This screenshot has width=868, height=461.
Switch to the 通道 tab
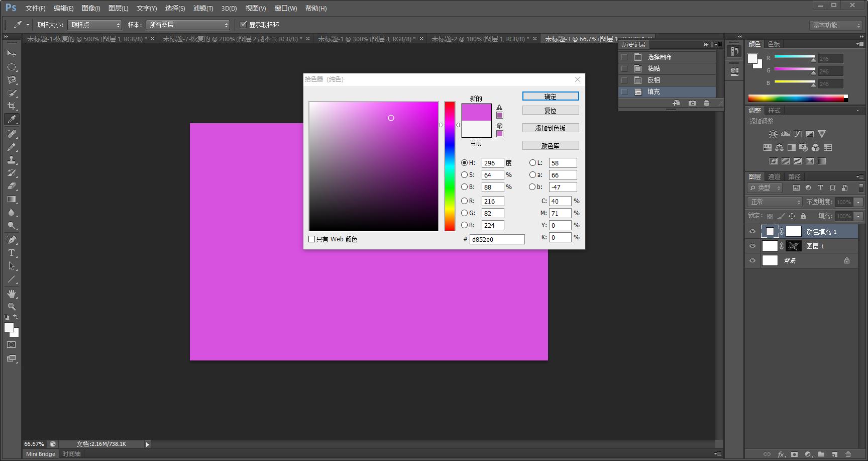[x=774, y=176]
